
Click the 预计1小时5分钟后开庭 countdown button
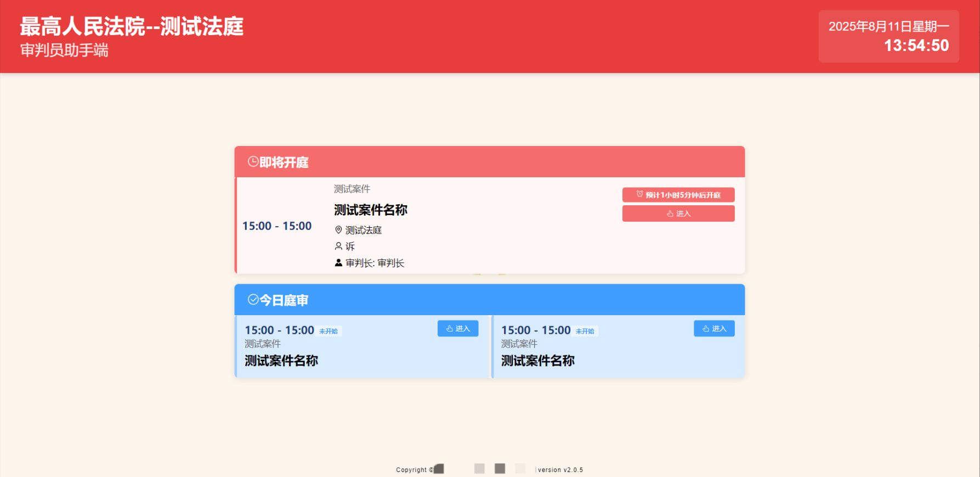(678, 195)
